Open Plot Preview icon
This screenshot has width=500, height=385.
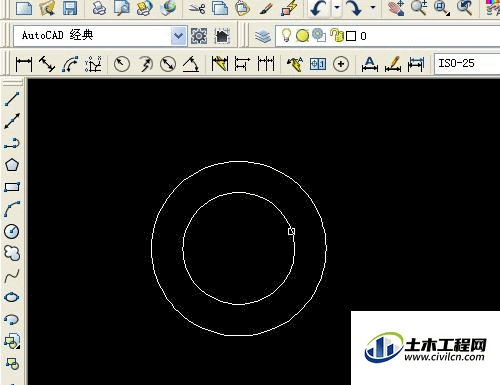pos(122,7)
